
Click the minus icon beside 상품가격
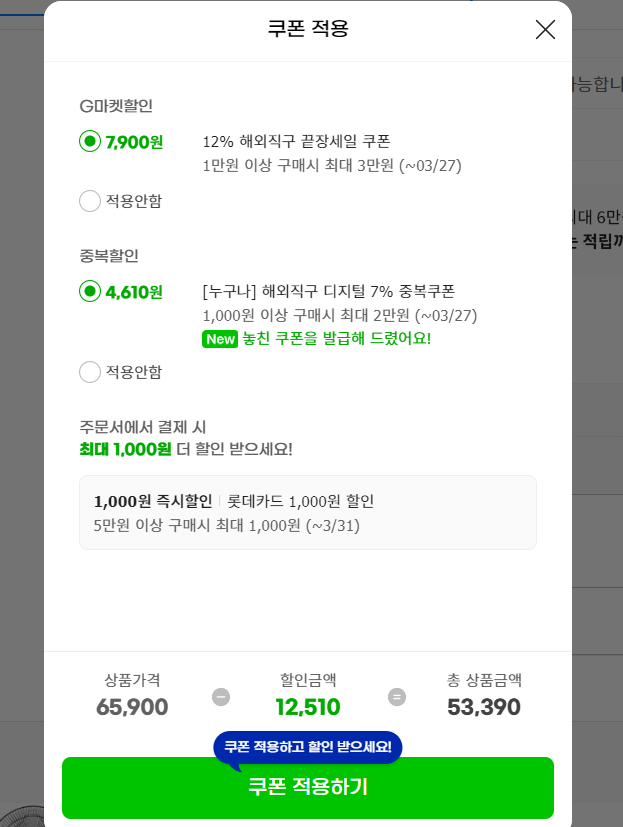tap(221, 697)
